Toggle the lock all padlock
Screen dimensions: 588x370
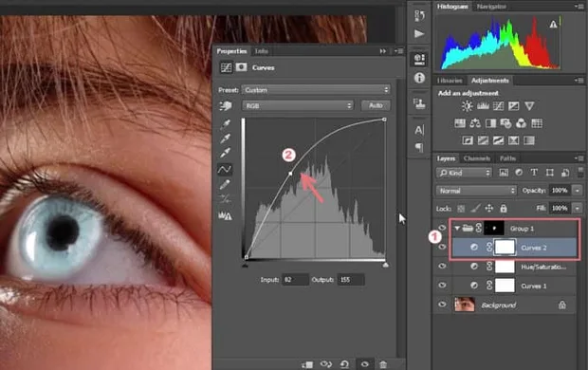504,209
